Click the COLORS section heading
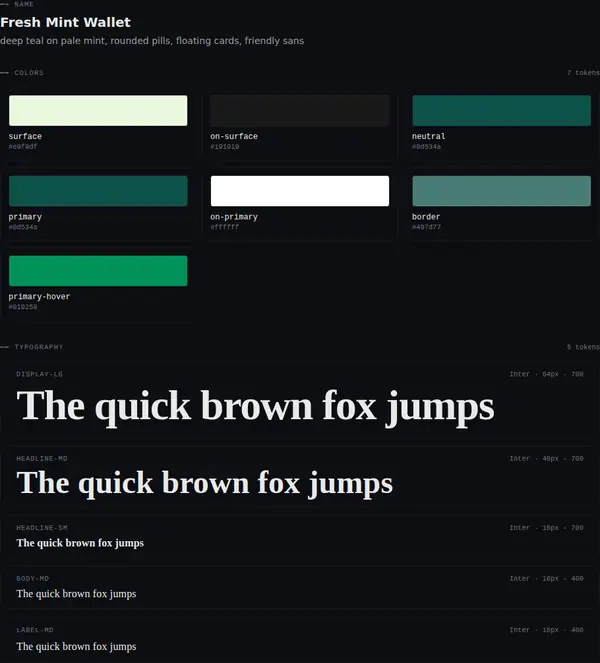This screenshot has width=600, height=663. 29,73
